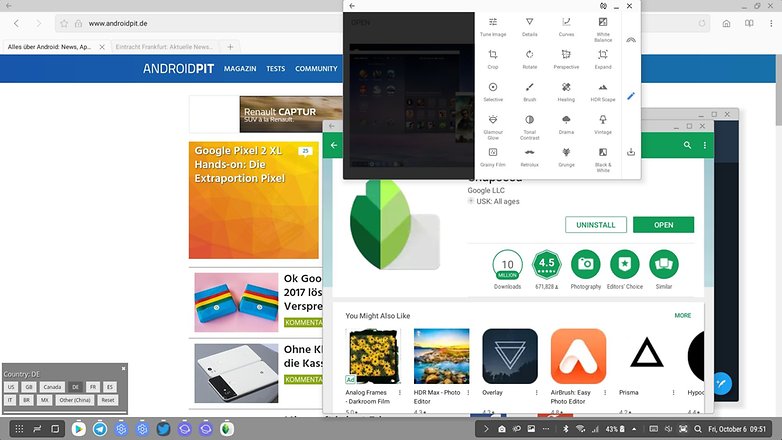Open the Perspective tool

pos(566,59)
